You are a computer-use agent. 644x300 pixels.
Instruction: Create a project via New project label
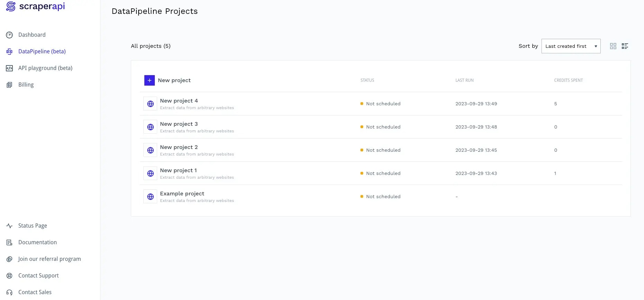174,80
